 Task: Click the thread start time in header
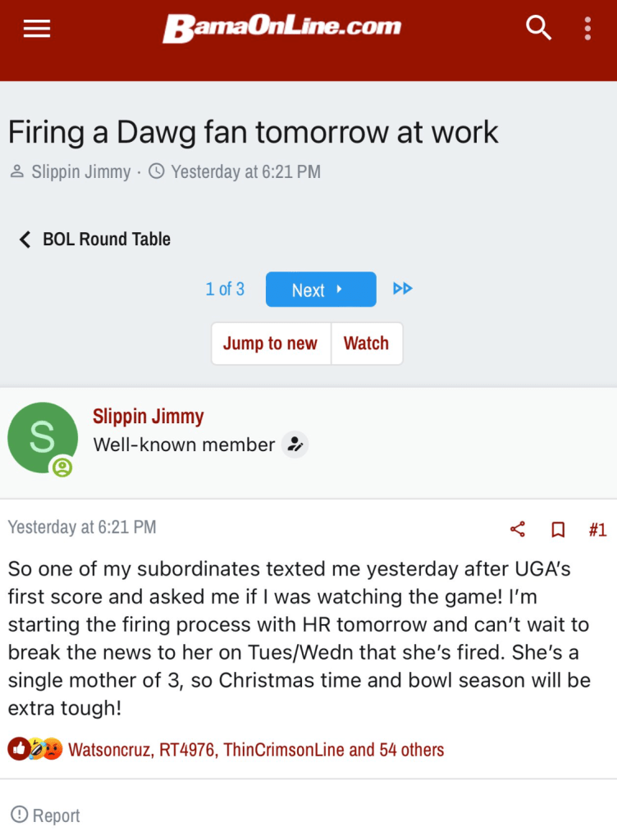tap(245, 172)
